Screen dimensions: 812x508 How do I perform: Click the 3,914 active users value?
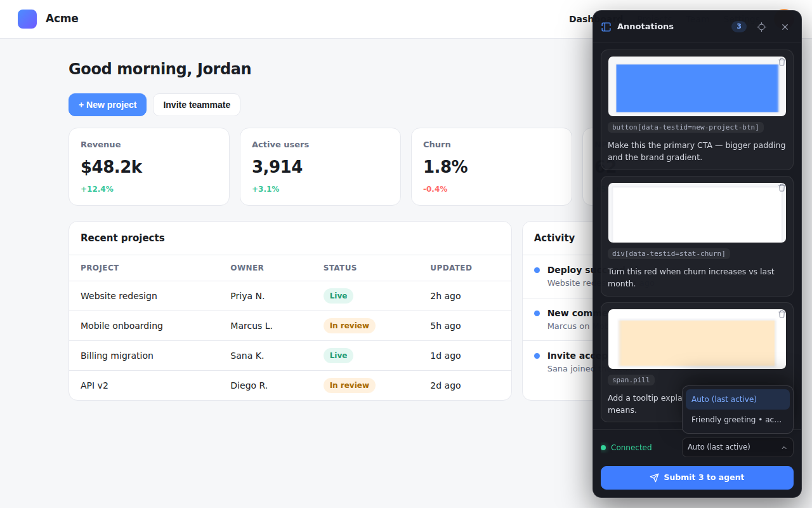(277, 167)
